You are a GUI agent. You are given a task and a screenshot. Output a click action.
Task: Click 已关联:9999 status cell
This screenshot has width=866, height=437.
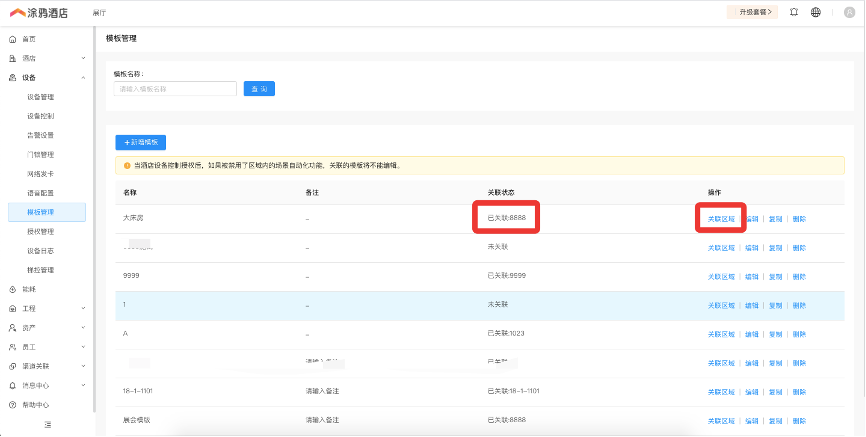tap(506, 275)
